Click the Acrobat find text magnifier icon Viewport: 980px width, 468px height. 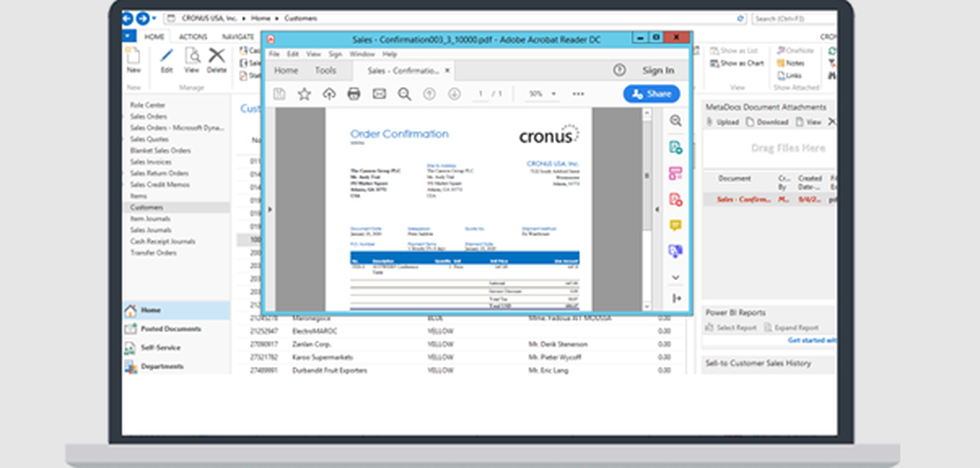pos(405,94)
